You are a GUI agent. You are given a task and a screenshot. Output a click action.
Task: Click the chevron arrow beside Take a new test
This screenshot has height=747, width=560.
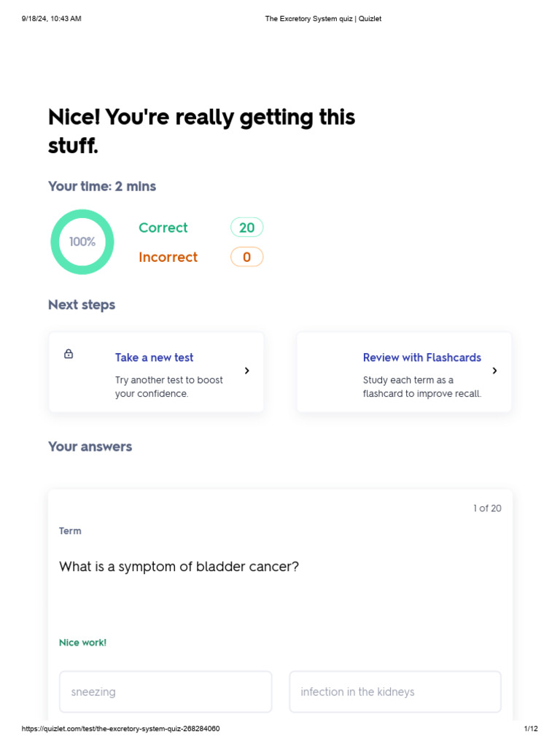tap(246, 371)
